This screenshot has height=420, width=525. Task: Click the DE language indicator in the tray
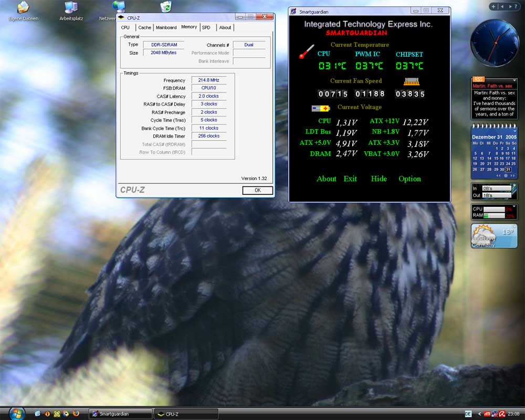pyautogui.click(x=468, y=414)
